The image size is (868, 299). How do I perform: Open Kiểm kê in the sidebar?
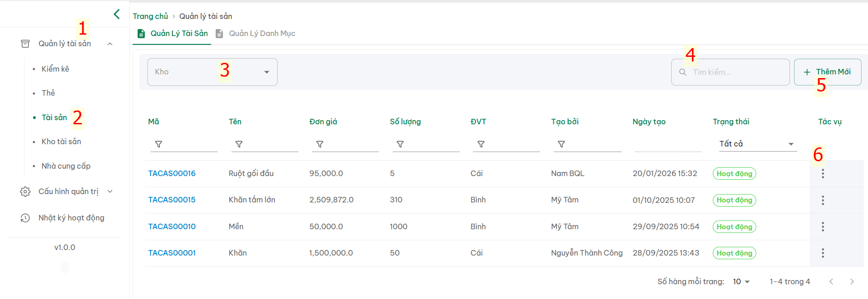pos(55,69)
